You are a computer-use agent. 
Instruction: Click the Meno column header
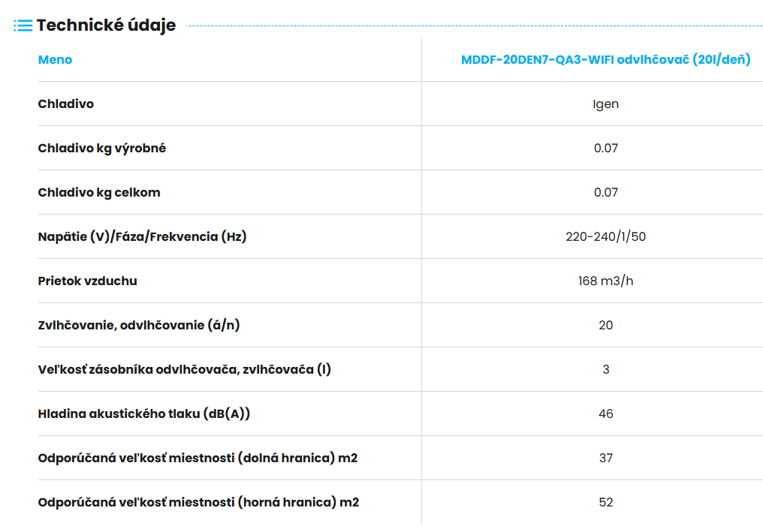click(x=55, y=60)
